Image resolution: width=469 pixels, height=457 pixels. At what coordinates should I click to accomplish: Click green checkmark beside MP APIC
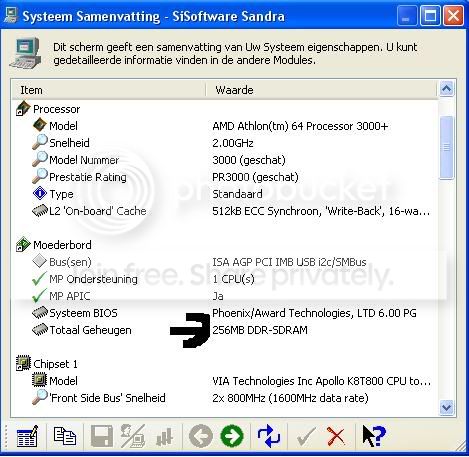(39, 295)
